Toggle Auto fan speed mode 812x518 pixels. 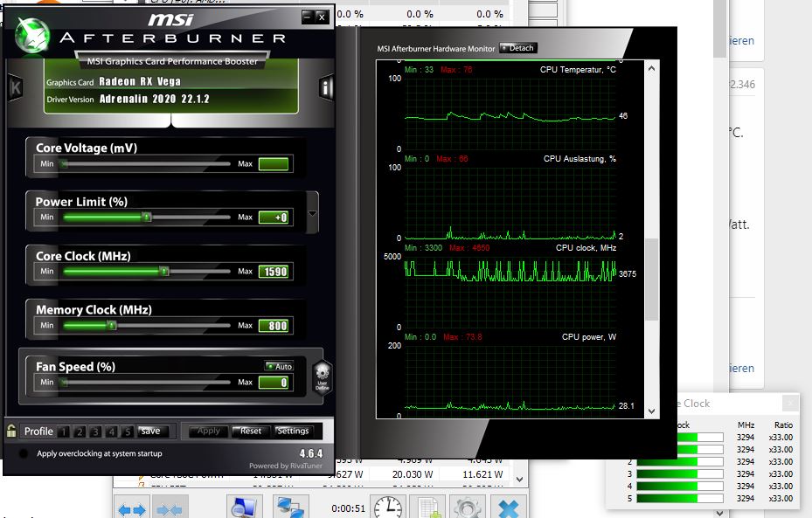pyautogui.click(x=279, y=366)
